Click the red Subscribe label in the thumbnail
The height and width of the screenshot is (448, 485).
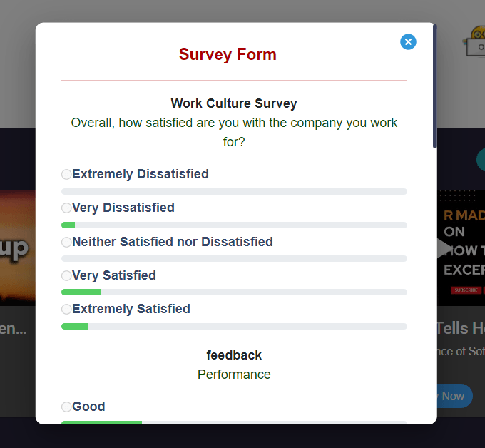tap(464, 290)
